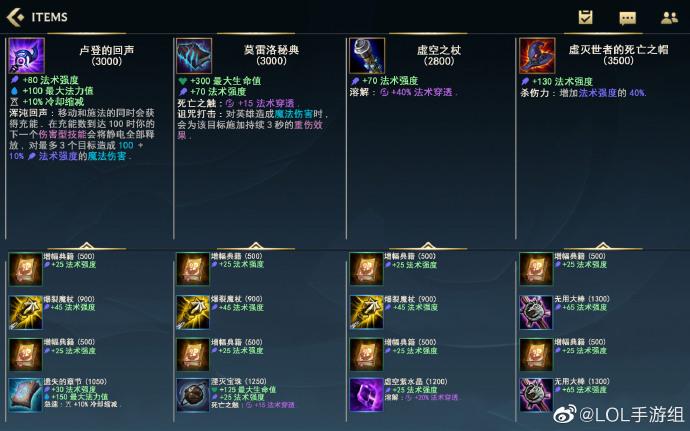
Task: Select the 莫雷洛秘典 item icon
Action: [194, 56]
